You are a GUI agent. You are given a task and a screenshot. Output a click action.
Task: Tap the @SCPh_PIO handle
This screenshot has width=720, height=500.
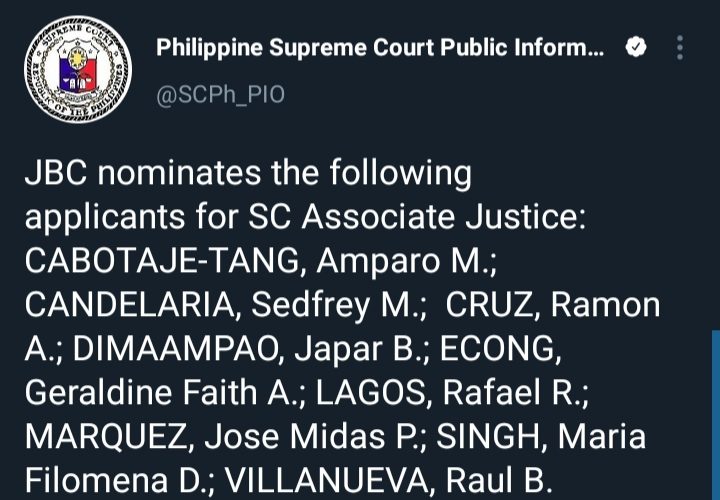click(220, 94)
